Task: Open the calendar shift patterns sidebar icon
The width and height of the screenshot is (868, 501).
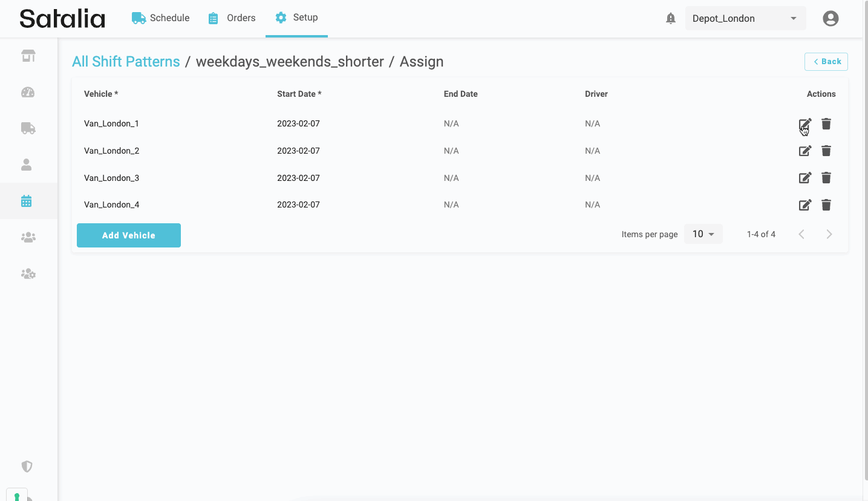Action: tap(27, 201)
